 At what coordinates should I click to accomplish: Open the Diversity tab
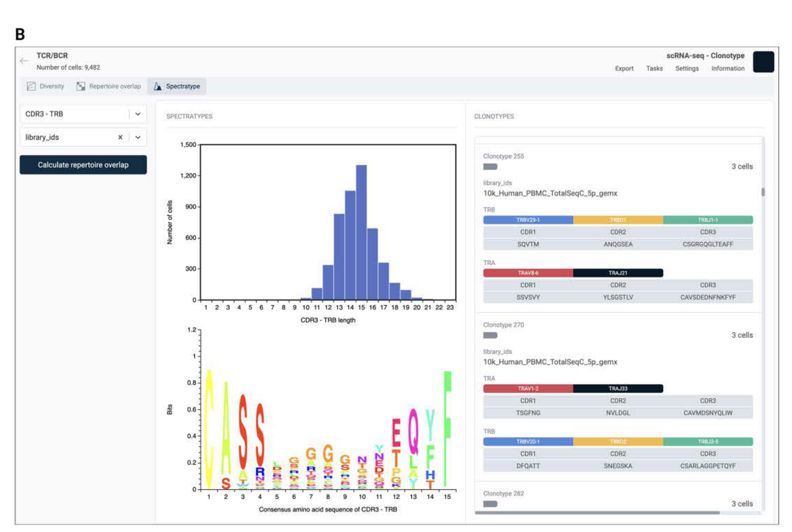(52, 86)
